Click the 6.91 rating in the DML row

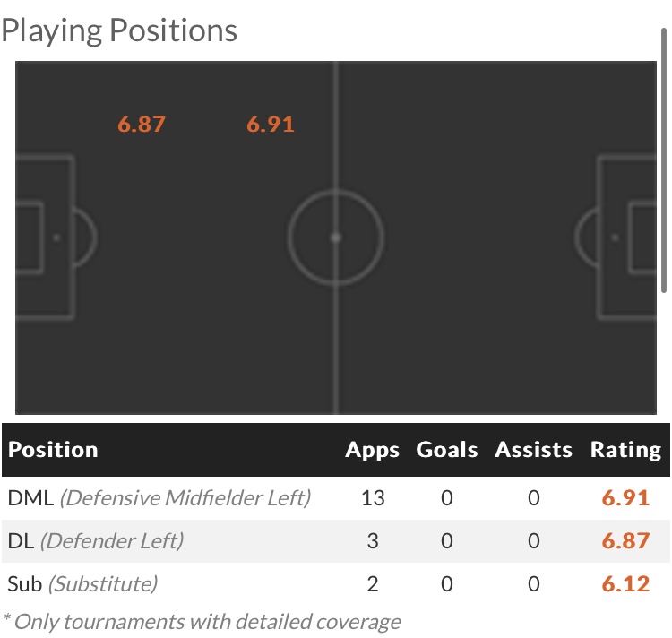625,498
